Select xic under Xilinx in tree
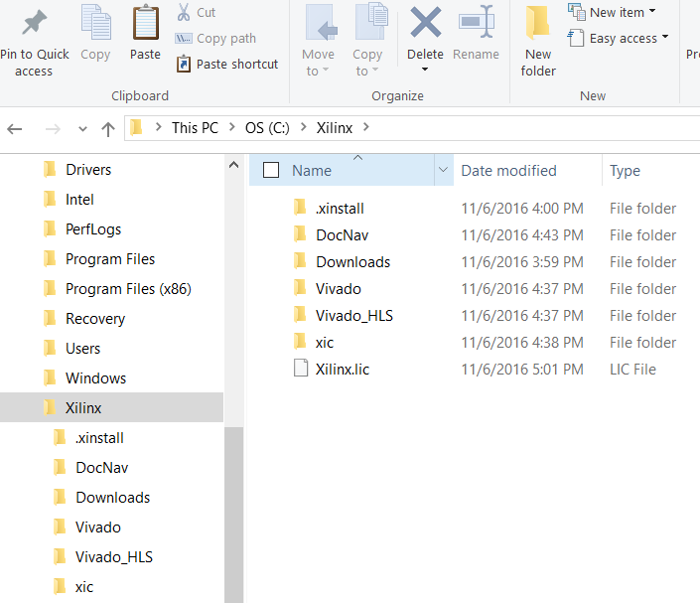Image resolution: width=700 pixels, height=603 pixels. click(84, 587)
